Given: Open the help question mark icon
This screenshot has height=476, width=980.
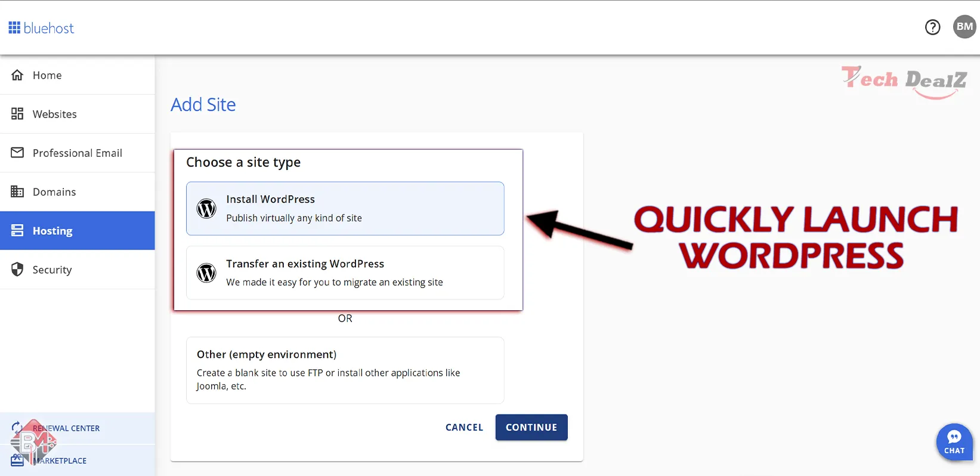Looking at the screenshot, I should pos(932,27).
